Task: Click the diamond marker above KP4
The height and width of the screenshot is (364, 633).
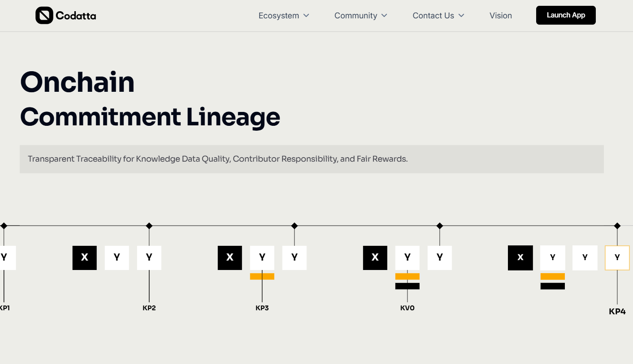Action: (x=617, y=226)
